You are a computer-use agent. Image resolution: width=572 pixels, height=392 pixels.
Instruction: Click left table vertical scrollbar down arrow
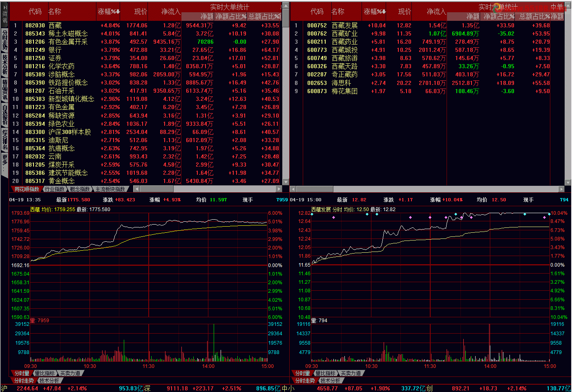pyautogui.click(x=286, y=183)
